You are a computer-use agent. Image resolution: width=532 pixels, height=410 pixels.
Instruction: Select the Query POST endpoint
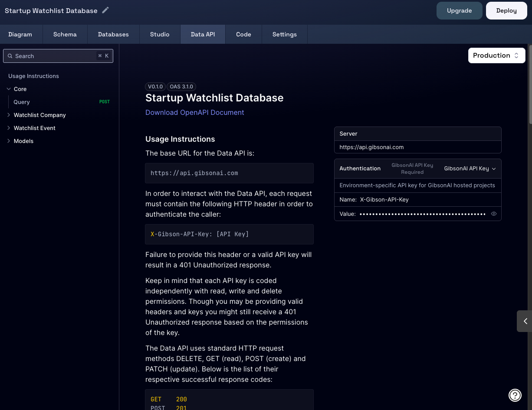click(62, 102)
